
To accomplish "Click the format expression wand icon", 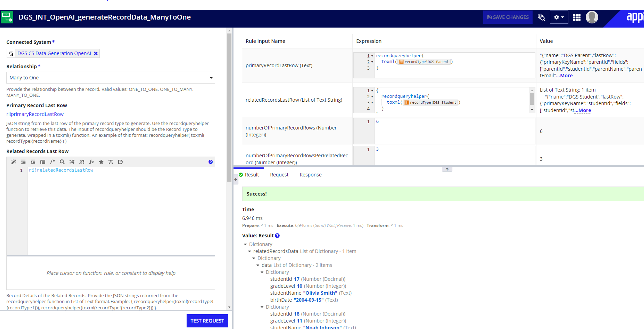I will 13,162.
